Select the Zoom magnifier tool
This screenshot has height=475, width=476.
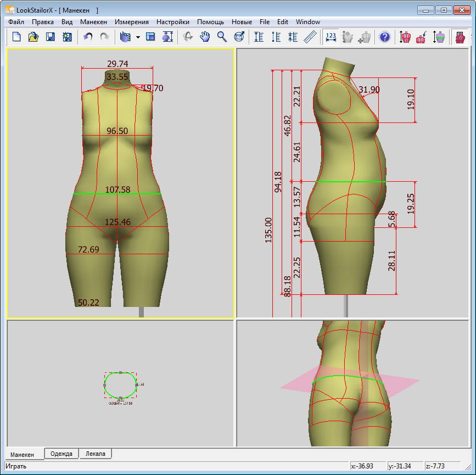(x=222, y=37)
